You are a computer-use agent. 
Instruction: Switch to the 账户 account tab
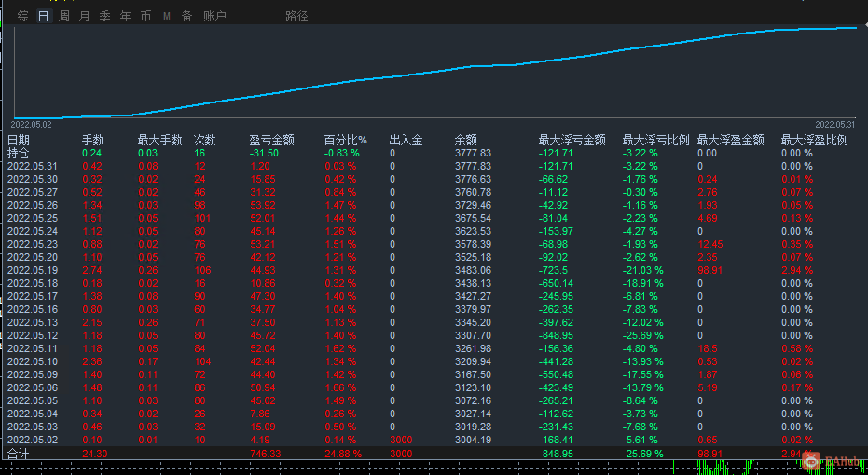point(214,16)
